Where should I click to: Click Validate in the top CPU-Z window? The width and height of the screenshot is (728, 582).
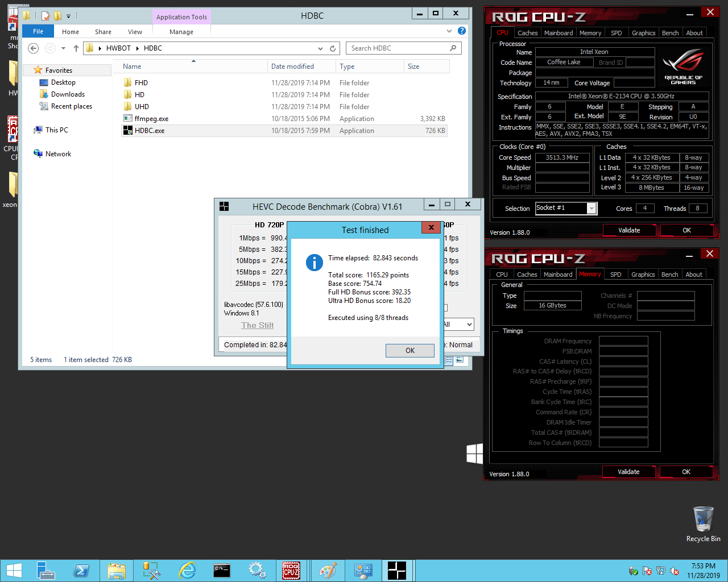(x=629, y=230)
